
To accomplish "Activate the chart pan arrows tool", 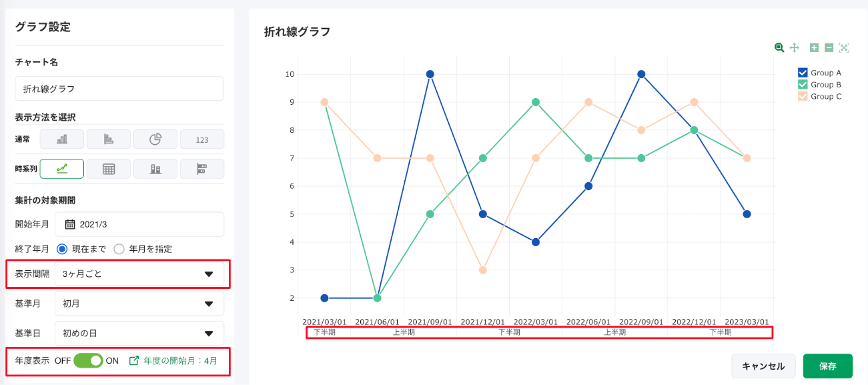I will pyautogui.click(x=795, y=47).
